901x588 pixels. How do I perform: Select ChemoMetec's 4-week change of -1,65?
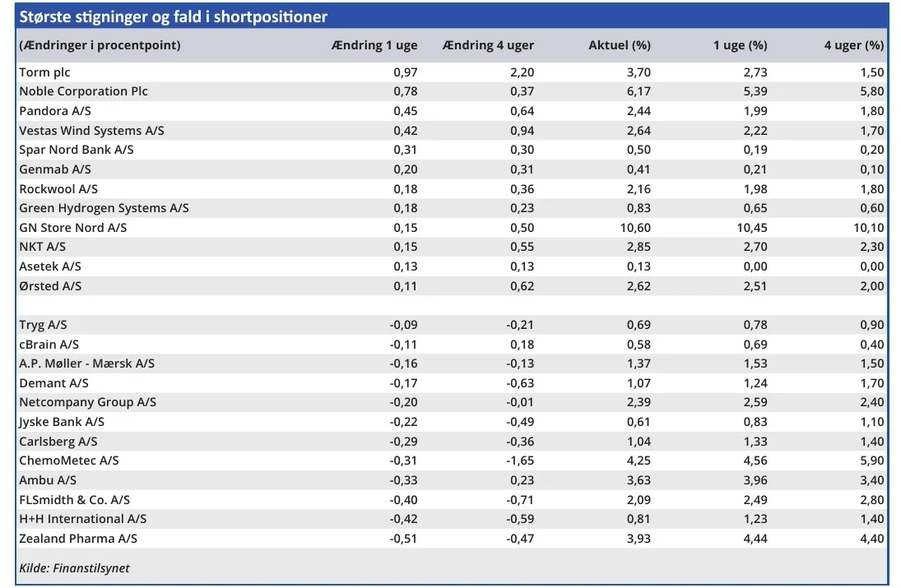[519, 461]
